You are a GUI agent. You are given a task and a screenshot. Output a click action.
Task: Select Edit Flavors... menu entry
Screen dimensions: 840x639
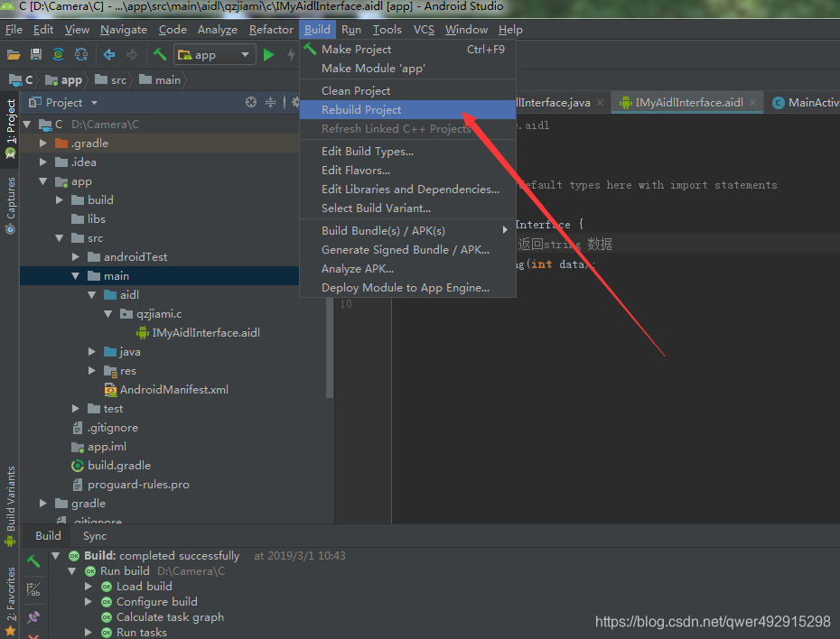tap(407, 171)
